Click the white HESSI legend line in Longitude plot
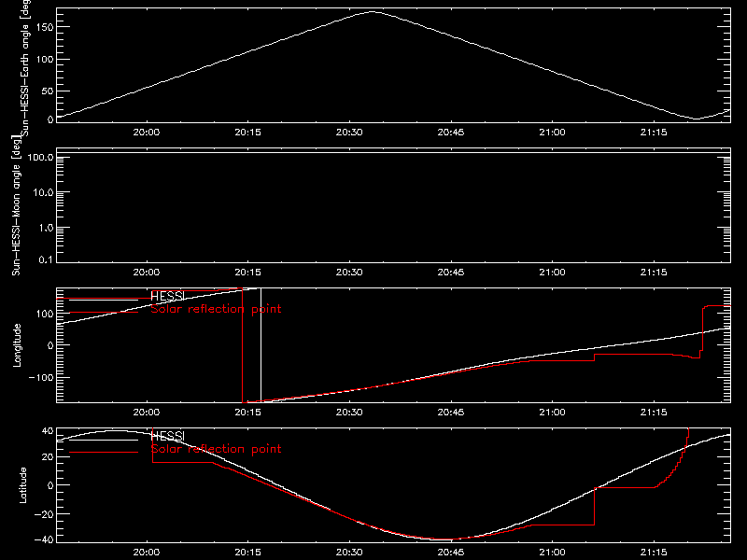This screenshot has height=560, width=747. [104, 300]
